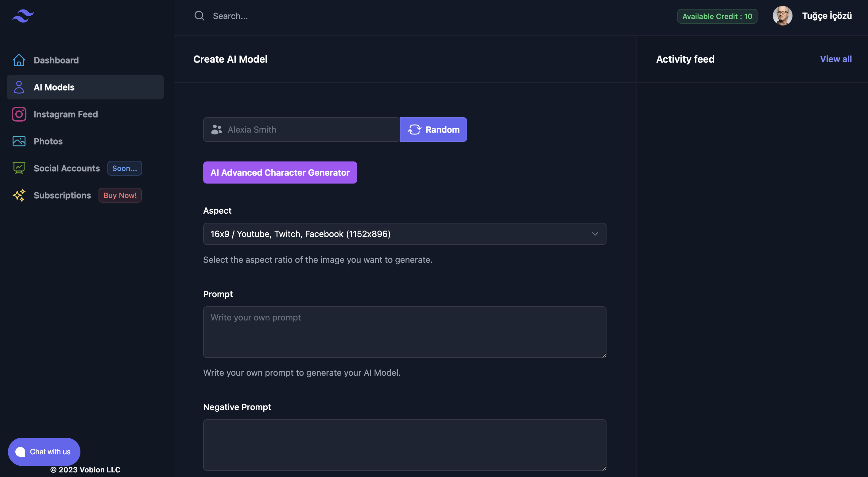The image size is (868, 477).
Task: Click the Aspect dropdown chevron arrow
Action: click(595, 234)
